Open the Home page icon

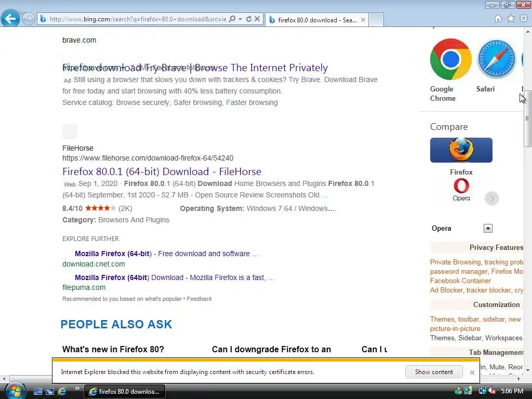[x=498, y=19]
